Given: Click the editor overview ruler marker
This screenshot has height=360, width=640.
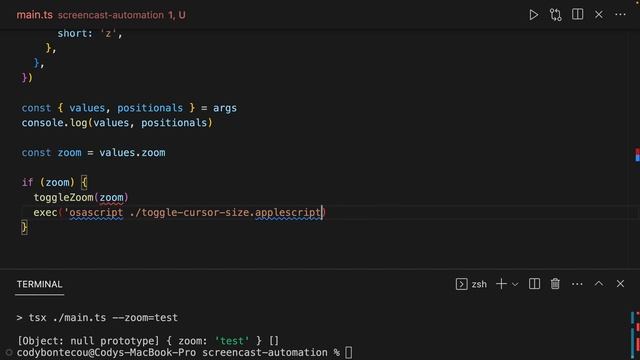Looking at the screenshot, I should coord(637,155).
